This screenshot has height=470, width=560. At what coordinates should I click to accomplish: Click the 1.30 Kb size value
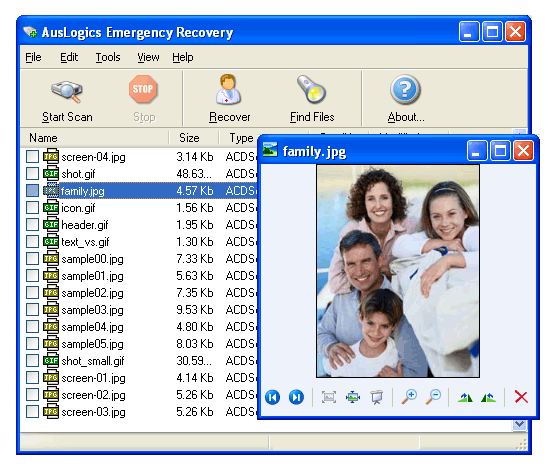click(195, 242)
